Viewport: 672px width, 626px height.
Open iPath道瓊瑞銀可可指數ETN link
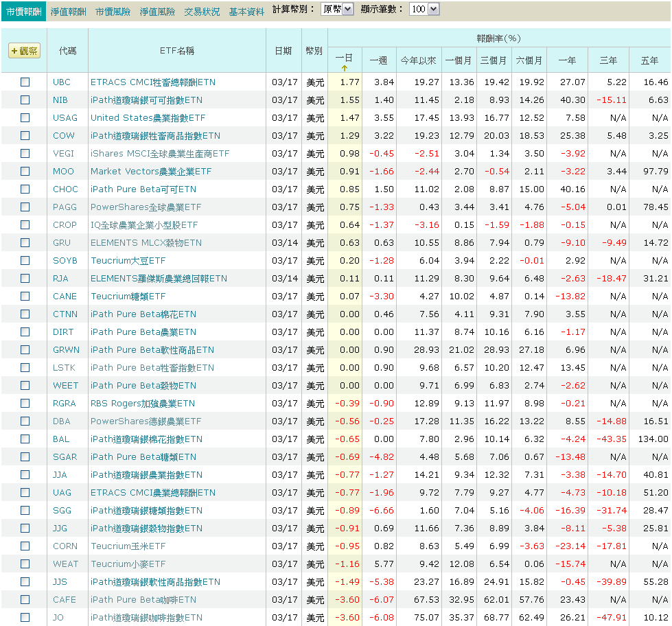pyautogui.click(x=147, y=100)
